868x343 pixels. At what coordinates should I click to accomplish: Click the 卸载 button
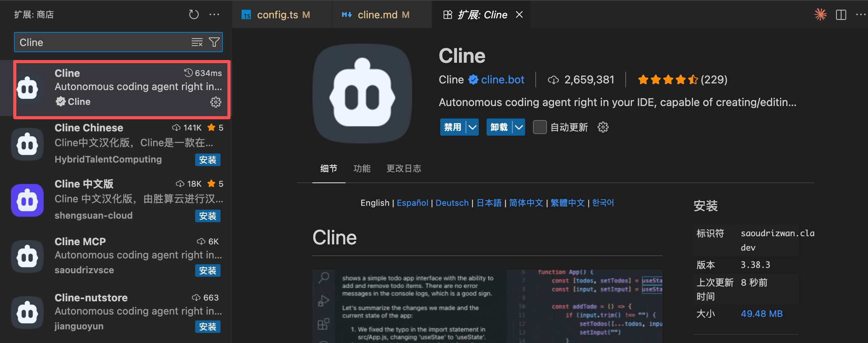[x=499, y=127]
